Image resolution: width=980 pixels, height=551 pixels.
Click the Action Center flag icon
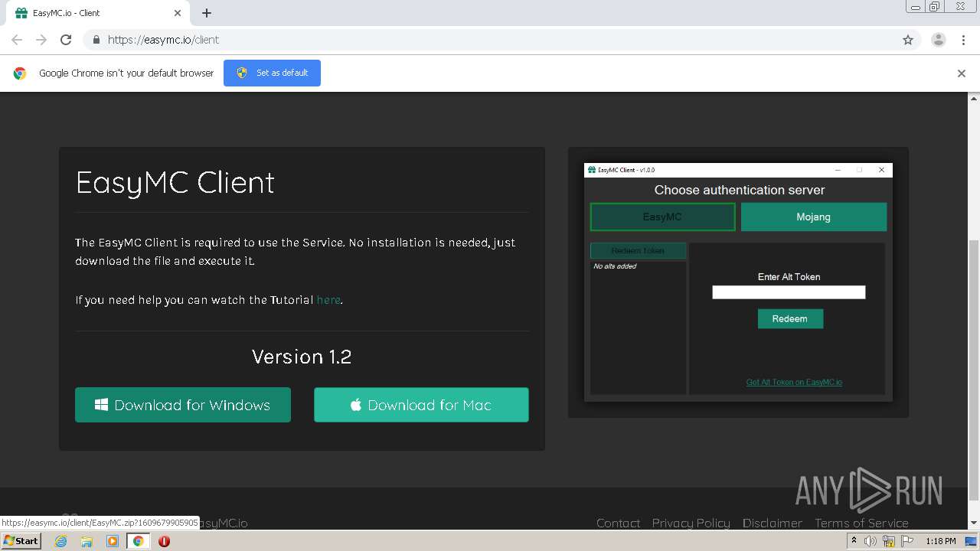907,541
